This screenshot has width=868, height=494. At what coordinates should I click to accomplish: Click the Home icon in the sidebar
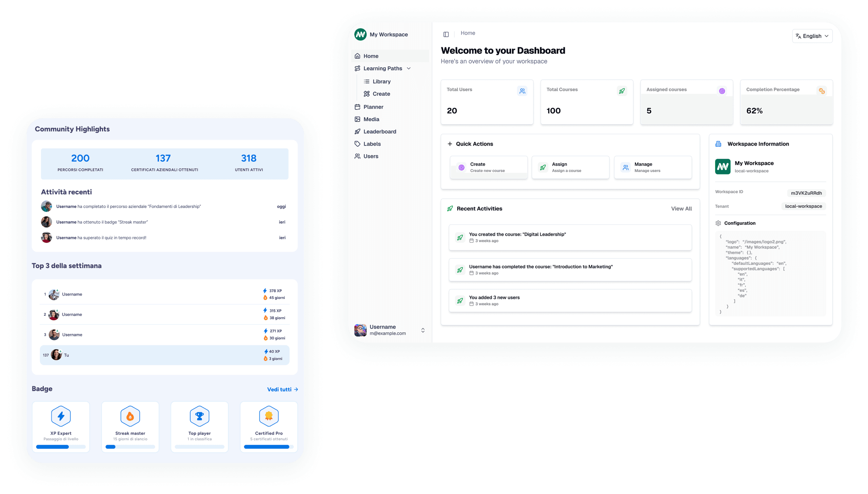(357, 56)
